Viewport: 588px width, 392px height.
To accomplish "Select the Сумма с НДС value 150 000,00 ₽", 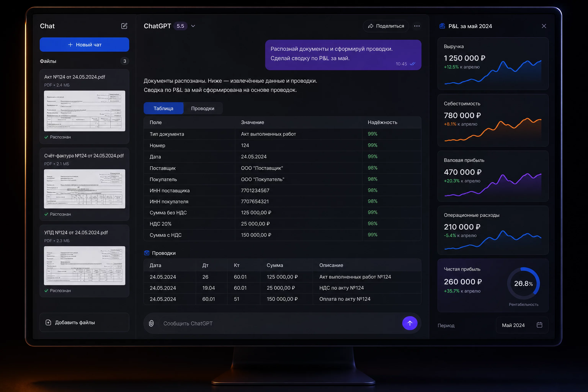I will [x=256, y=235].
